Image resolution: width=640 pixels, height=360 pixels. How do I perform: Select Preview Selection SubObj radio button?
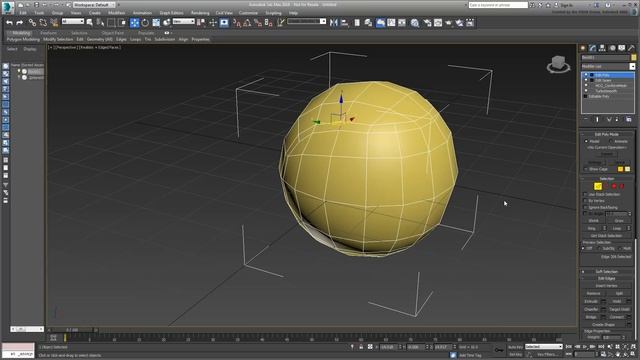click(x=599, y=248)
